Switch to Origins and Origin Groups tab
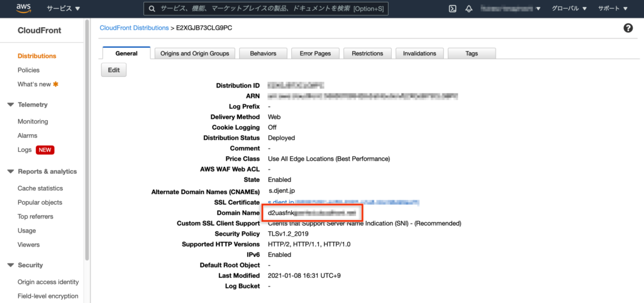The width and height of the screenshot is (644, 303). pos(195,54)
